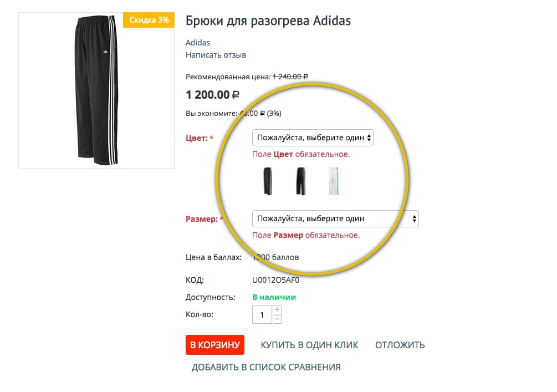The image size is (557, 392).
Task: Expand the Размер size dropdown
Action: click(x=335, y=218)
